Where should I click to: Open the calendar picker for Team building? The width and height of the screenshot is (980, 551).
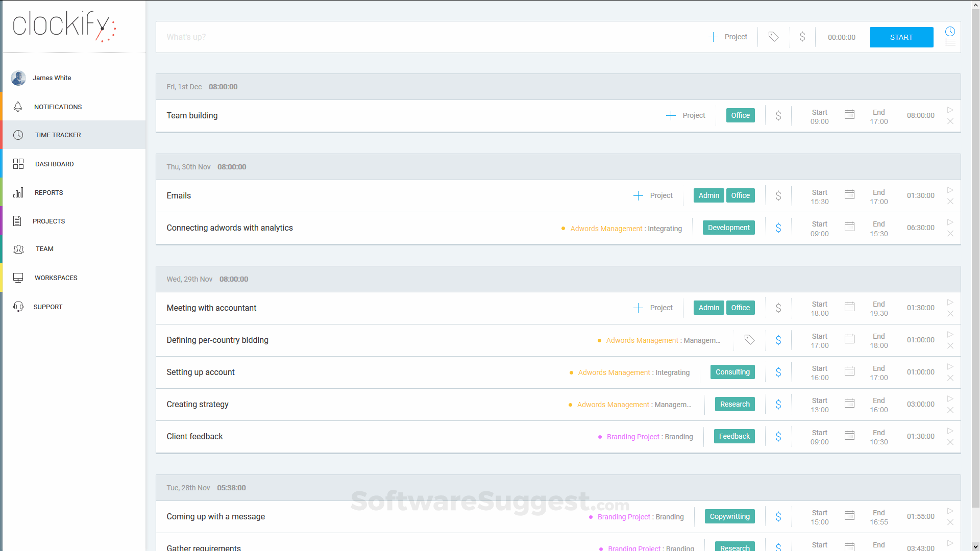[x=849, y=115]
